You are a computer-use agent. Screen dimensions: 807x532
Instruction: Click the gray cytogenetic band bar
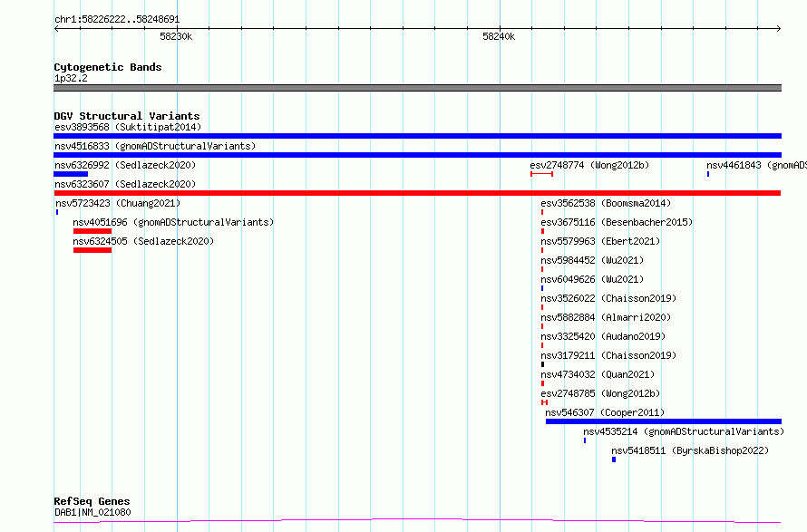[417, 88]
